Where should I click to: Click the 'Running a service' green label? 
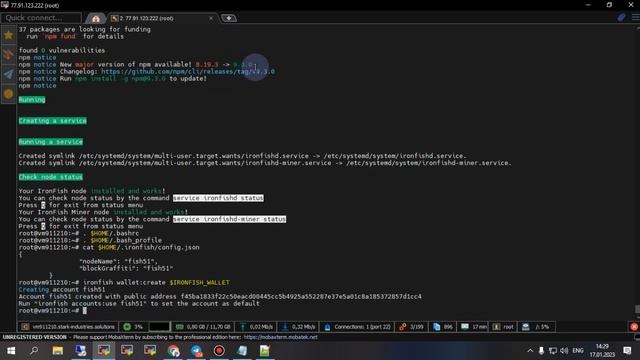[51, 142]
